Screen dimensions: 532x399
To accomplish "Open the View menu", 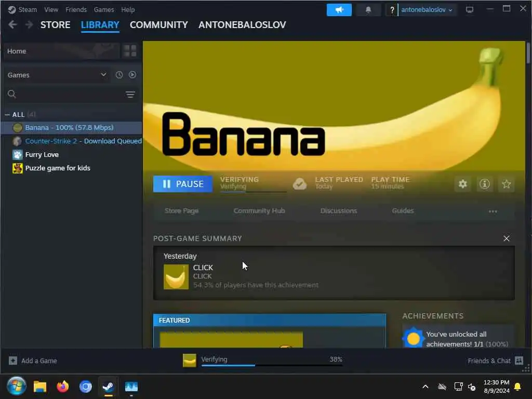I will [51, 9].
